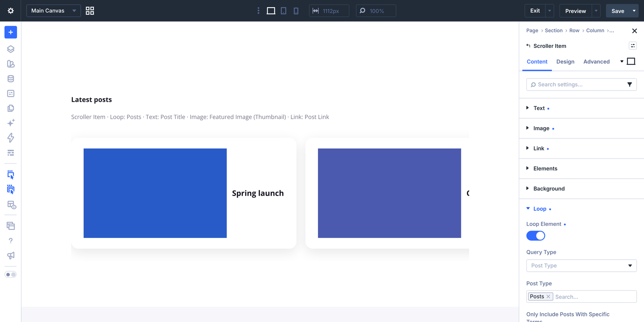This screenshot has height=322, width=644.
Task: Click the blue plus add-element button
Action: [10, 32]
